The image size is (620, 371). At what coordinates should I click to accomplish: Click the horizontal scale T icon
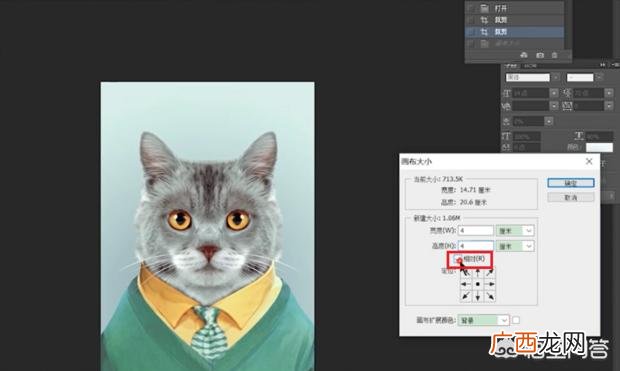pos(579,136)
